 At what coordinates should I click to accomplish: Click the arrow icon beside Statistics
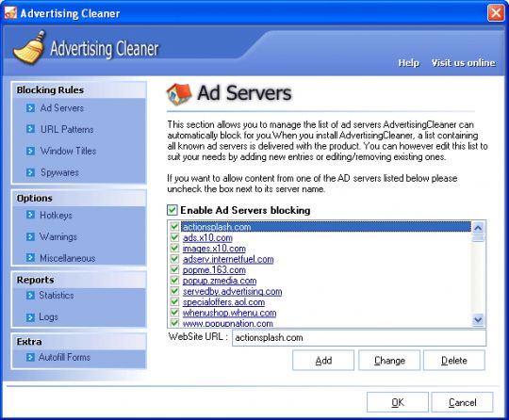pyautogui.click(x=30, y=295)
